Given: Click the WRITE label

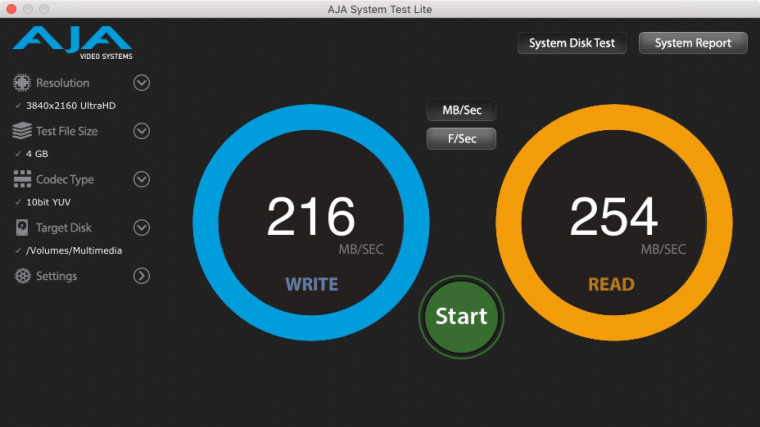Looking at the screenshot, I should pos(312,285).
